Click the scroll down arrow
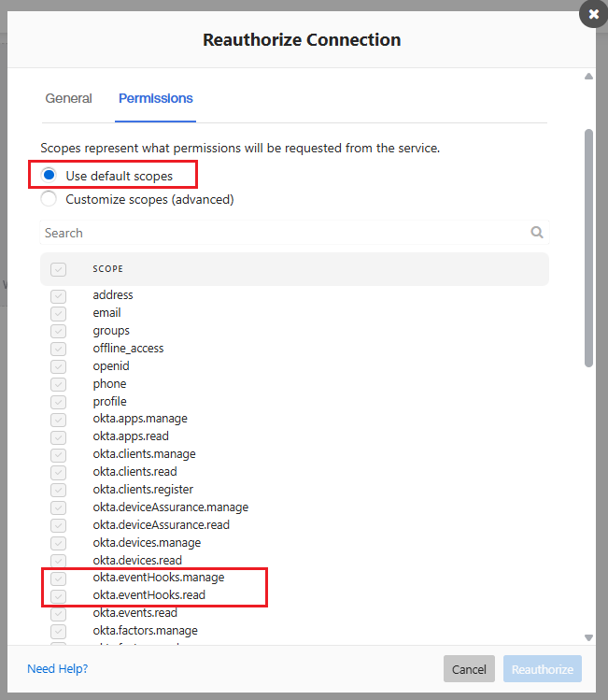The height and width of the screenshot is (700, 608). (588, 638)
